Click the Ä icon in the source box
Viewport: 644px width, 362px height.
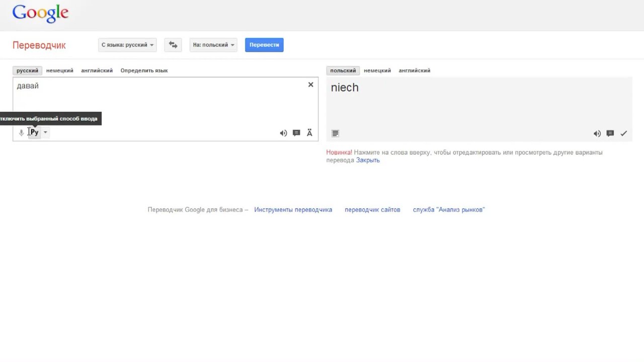click(x=309, y=133)
